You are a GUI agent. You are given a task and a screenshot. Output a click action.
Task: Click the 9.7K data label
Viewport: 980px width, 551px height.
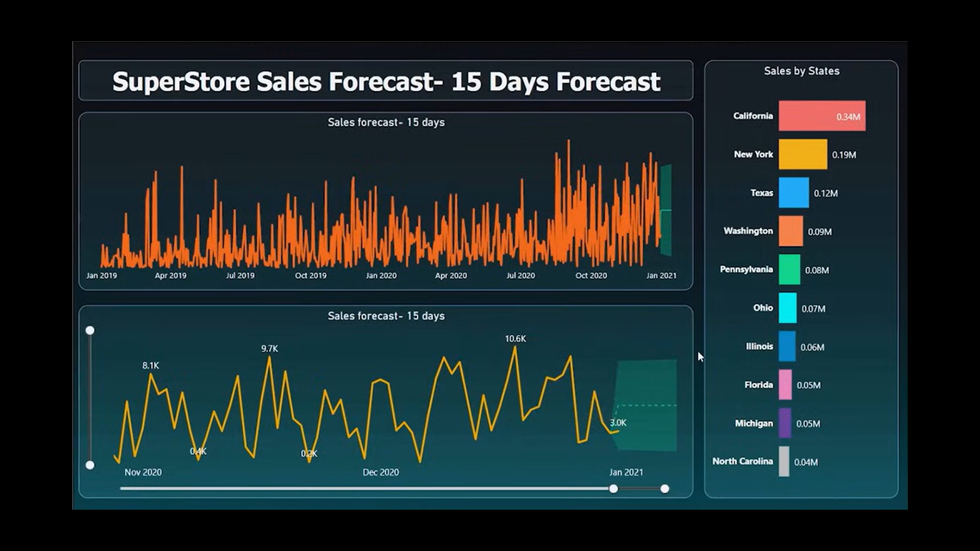tap(269, 348)
